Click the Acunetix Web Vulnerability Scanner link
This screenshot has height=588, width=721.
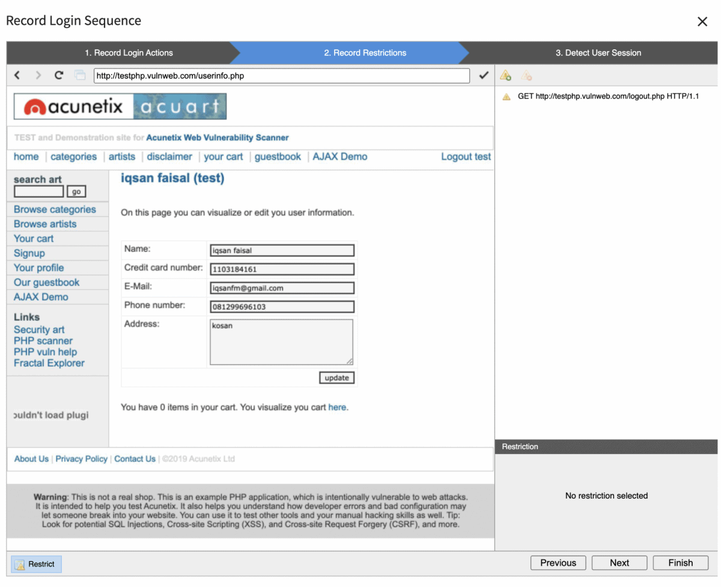[218, 138]
